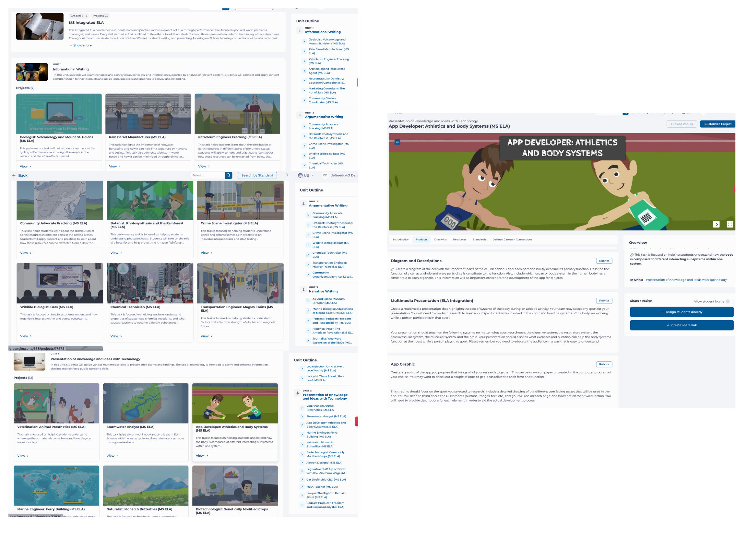Screen dimensions: 747x560
Task: Collapse Unit 1 Informational Writing outline
Action: [300, 30]
